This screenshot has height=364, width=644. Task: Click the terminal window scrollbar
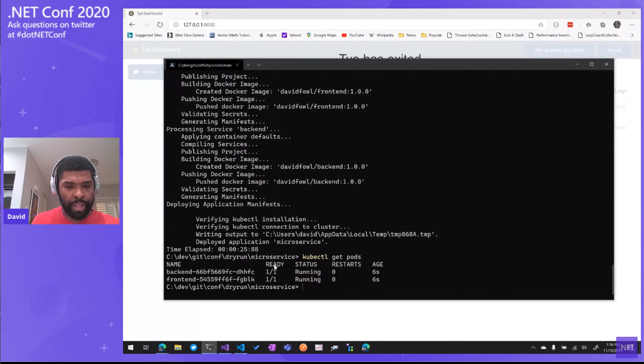coord(612,279)
